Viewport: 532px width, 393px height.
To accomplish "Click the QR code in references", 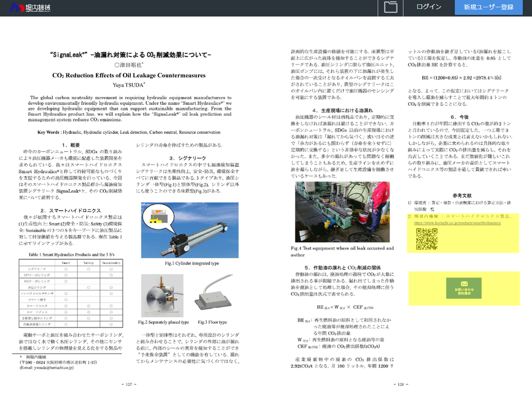I will click(x=427, y=239).
